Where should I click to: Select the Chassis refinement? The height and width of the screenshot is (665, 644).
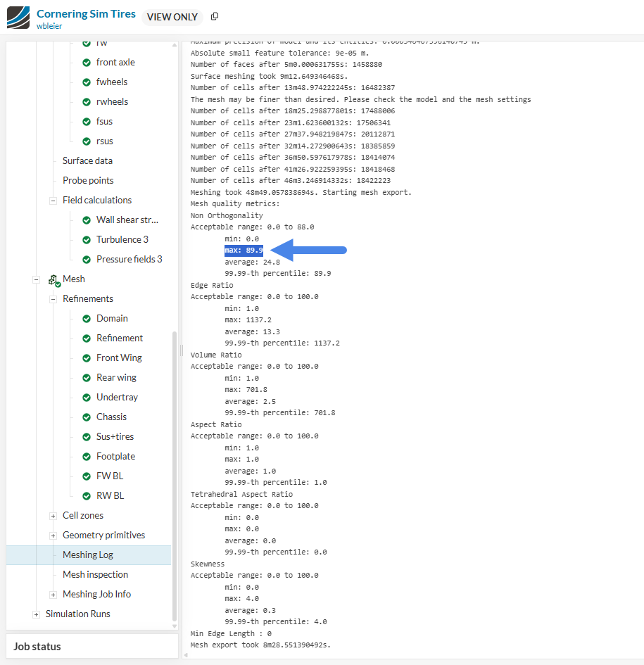point(112,417)
